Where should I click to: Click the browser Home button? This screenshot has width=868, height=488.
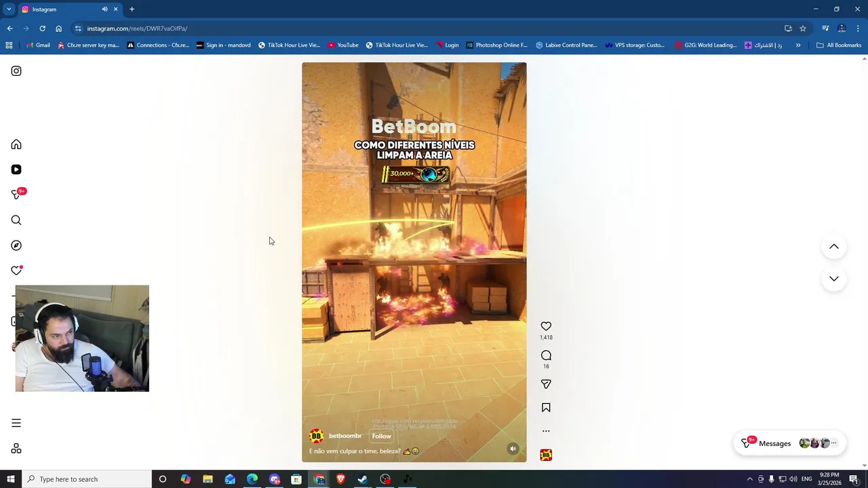(x=58, y=28)
